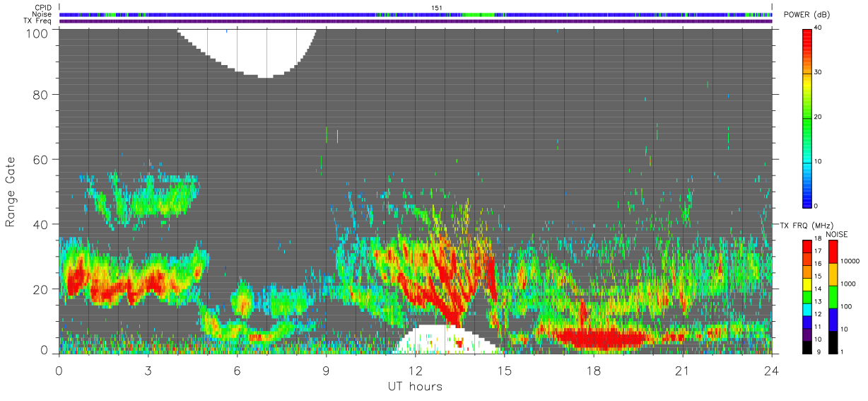The height and width of the screenshot is (401, 868).
Task: Click the CPID label at top left
Action: [x=42, y=8]
